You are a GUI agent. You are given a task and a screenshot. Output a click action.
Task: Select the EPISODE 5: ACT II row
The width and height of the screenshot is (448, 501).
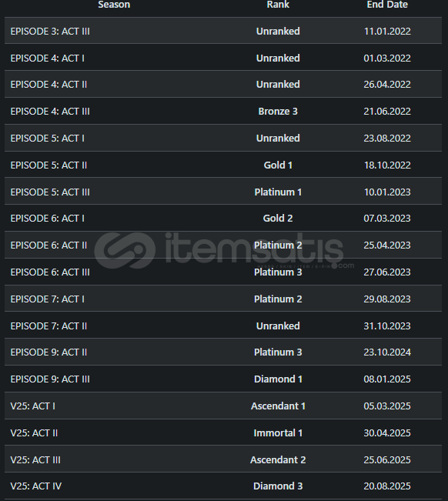click(223, 165)
